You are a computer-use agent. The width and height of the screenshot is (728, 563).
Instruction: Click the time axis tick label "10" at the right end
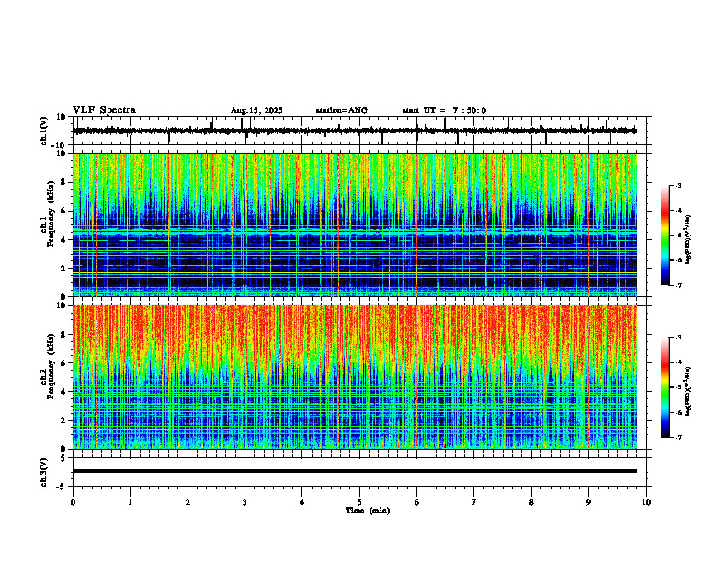point(646,502)
